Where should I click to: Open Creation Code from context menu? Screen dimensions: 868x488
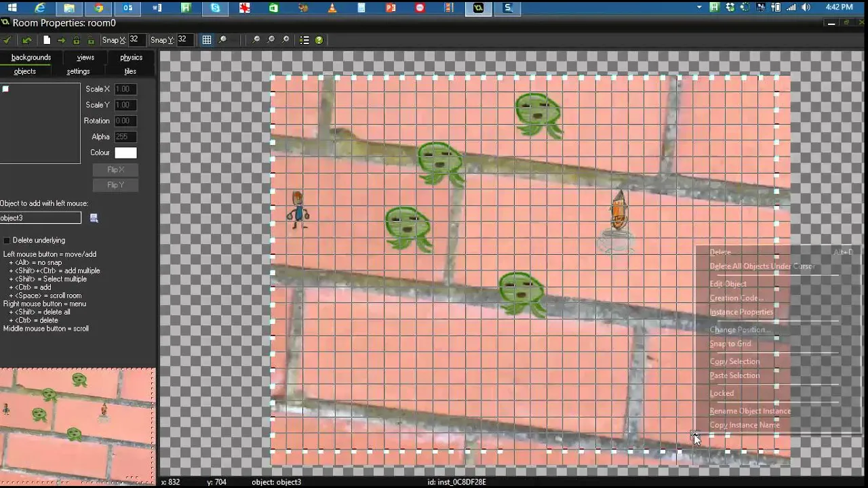coord(736,298)
